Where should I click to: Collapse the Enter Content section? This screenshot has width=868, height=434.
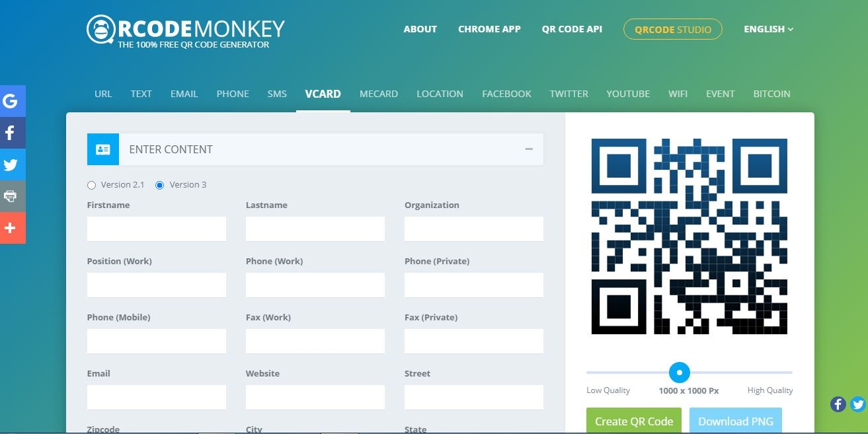pyautogui.click(x=529, y=149)
